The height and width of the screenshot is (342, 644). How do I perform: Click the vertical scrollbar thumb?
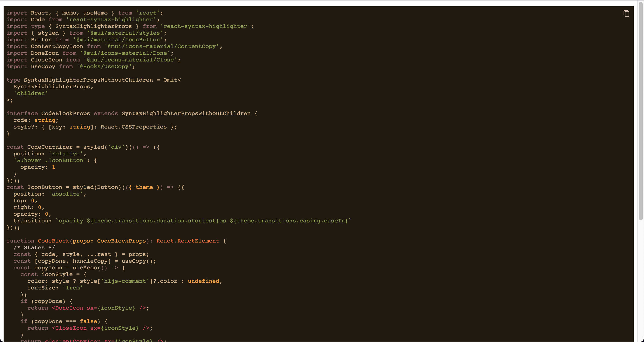(x=641, y=111)
